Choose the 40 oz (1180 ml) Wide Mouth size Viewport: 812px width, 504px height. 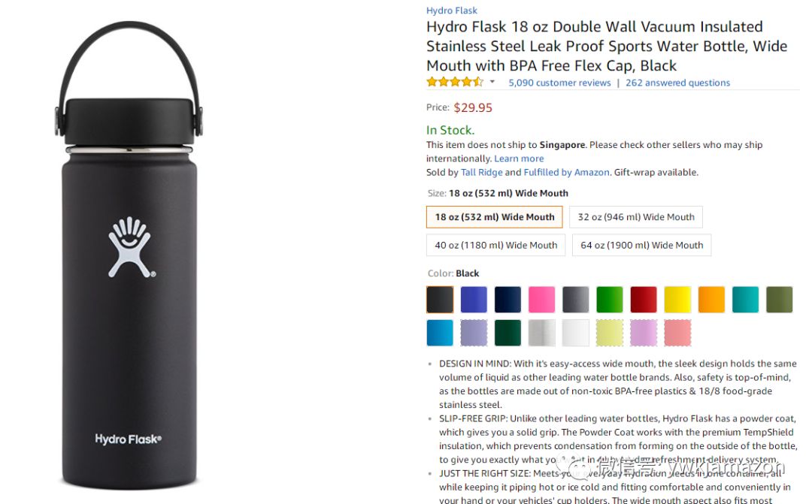coord(495,246)
